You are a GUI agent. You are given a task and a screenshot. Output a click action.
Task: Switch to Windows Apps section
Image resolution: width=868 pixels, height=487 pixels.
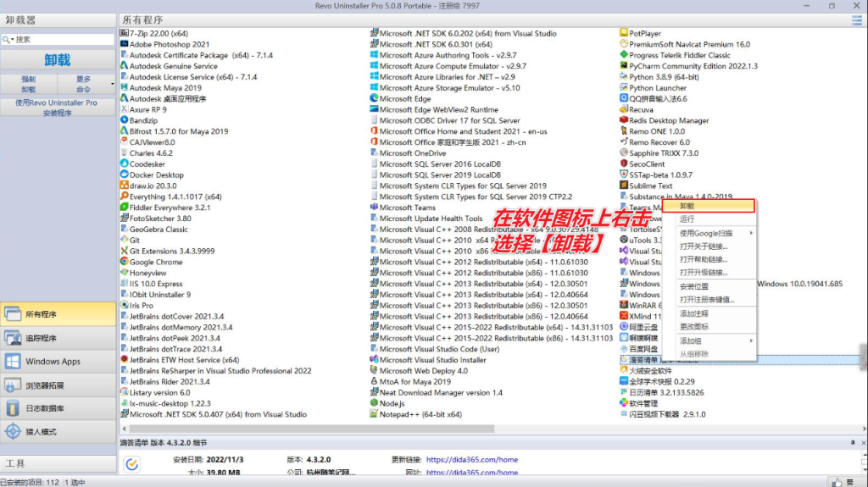[x=58, y=362]
